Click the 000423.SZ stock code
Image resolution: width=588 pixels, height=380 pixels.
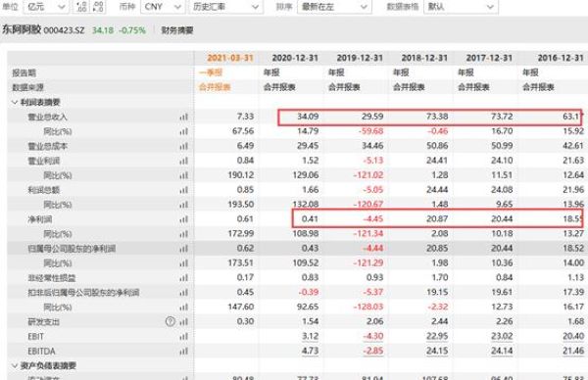(x=64, y=30)
